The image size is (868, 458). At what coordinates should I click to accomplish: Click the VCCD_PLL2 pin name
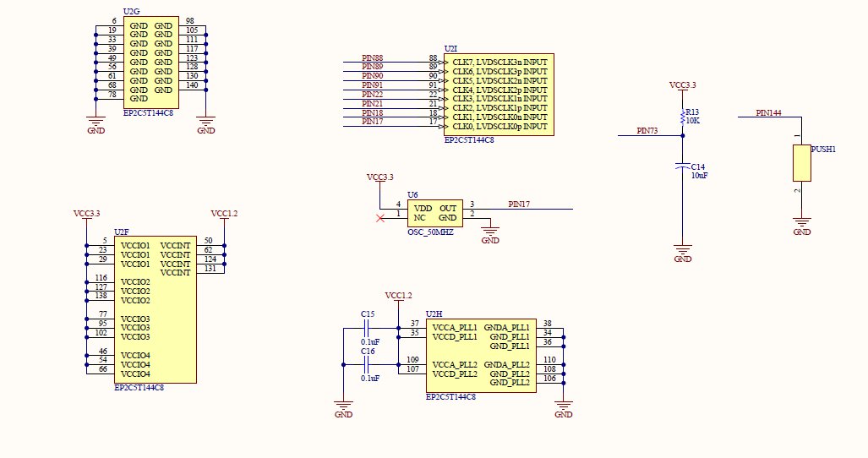(x=455, y=374)
